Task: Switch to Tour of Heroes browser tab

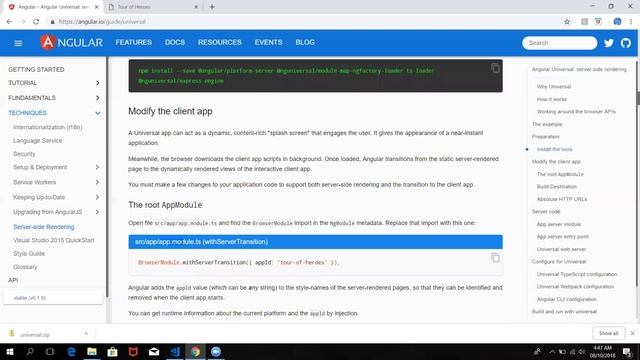Action: click(x=153, y=7)
